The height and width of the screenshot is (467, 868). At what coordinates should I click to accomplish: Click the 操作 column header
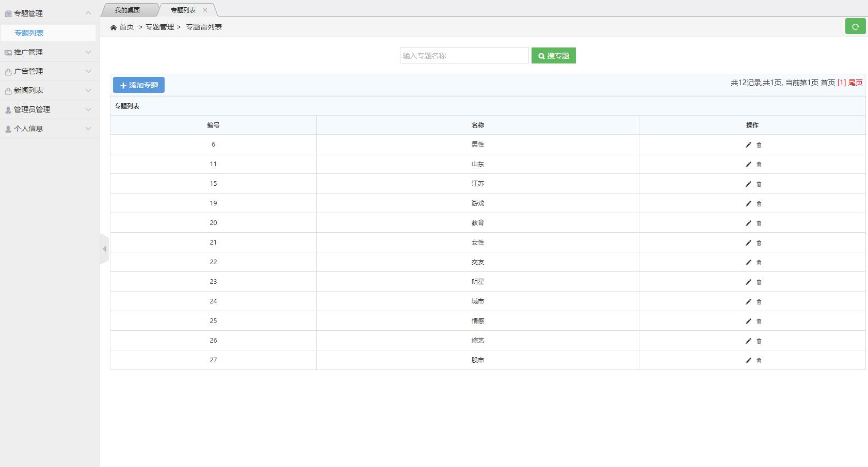point(752,125)
